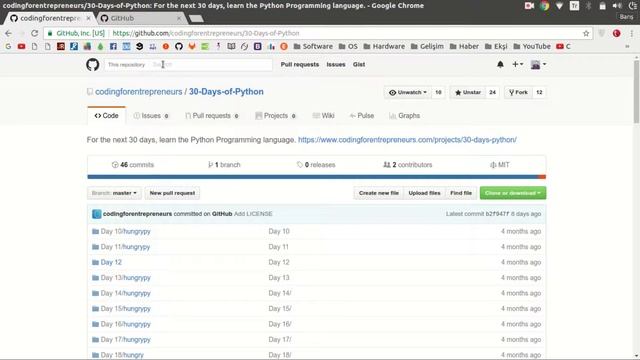Open the Projects tab
Viewport: 640px width, 360px height.
tap(276, 116)
